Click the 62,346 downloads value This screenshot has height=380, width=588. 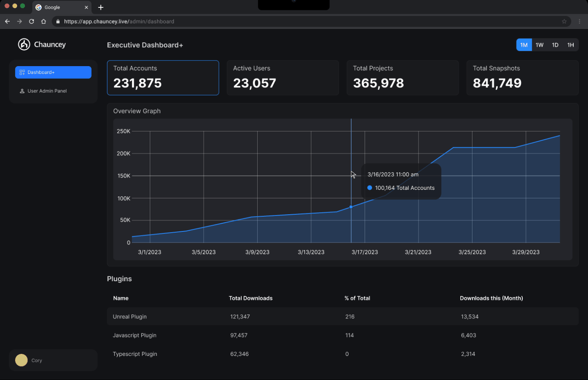pyautogui.click(x=239, y=354)
